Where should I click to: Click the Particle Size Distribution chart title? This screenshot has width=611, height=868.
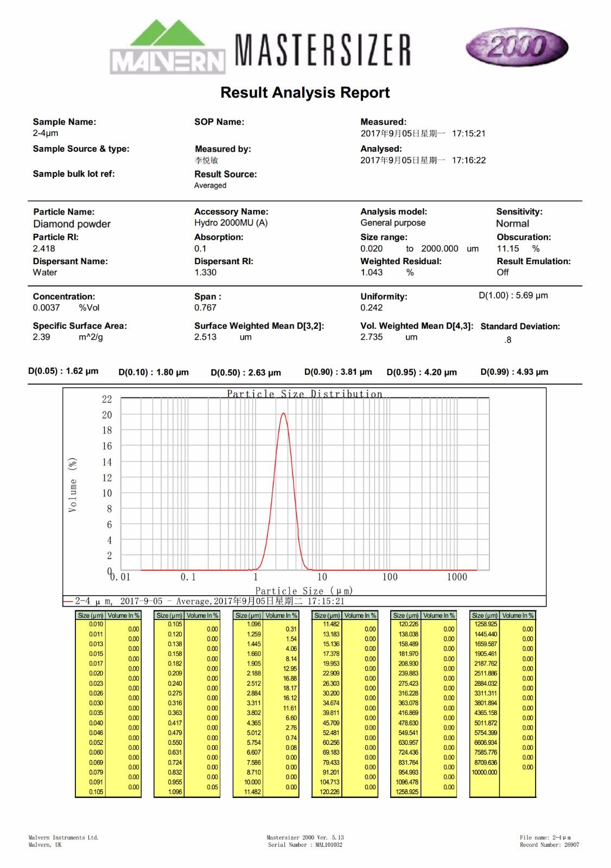304,394
